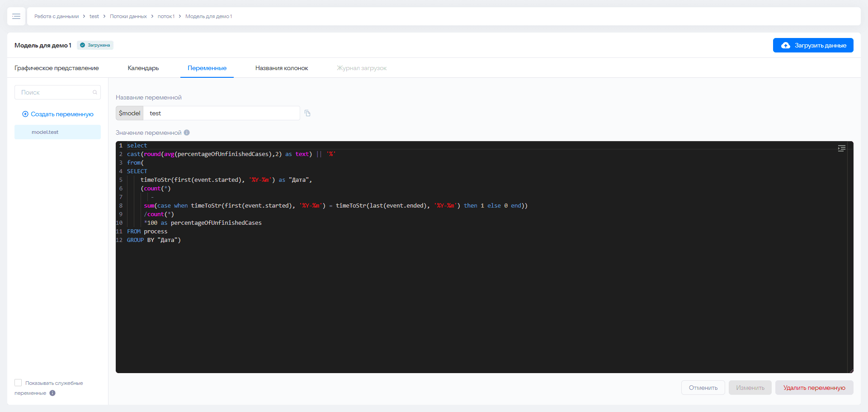Click editor's vertical scrollbar track
868x412 pixels.
[x=850, y=258]
